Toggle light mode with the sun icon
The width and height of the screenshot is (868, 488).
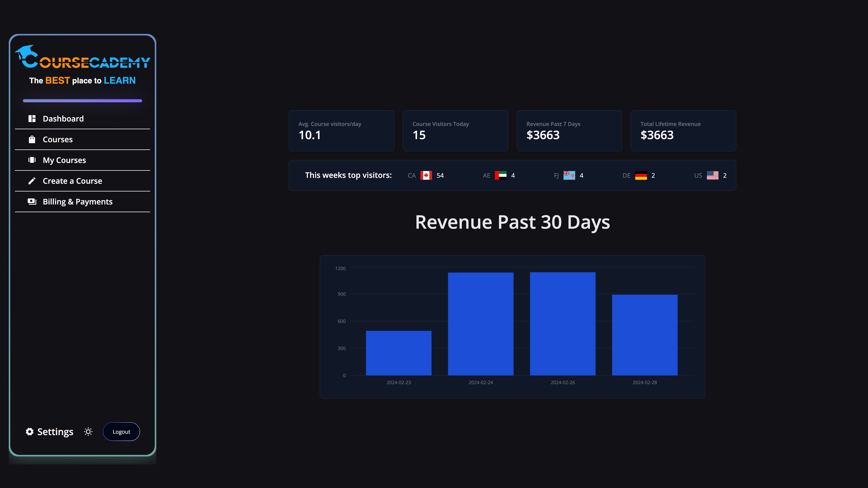pos(88,432)
